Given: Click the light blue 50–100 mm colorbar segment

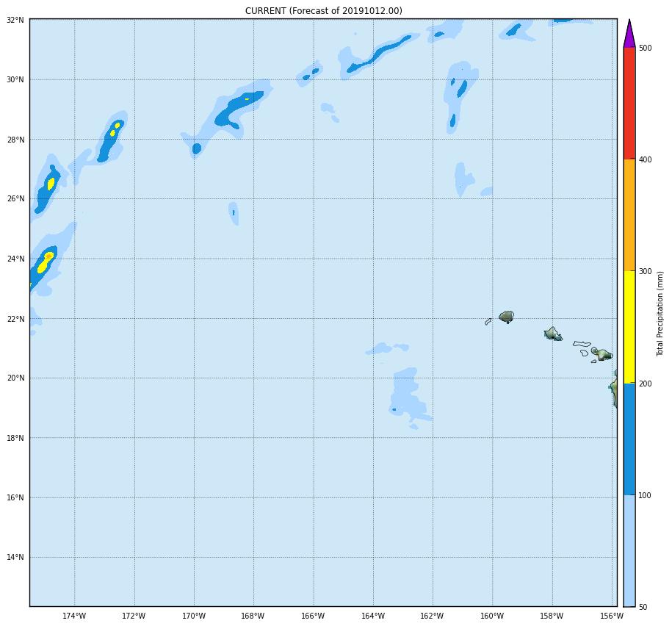Looking at the screenshot, I should 629,550.
